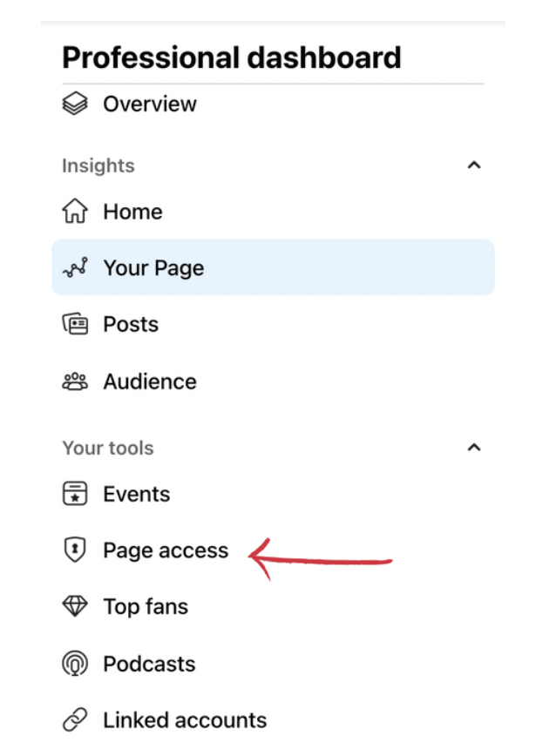Click the Podcasts broadcast icon
Viewport: 556px width, 756px height.
(75, 664)
